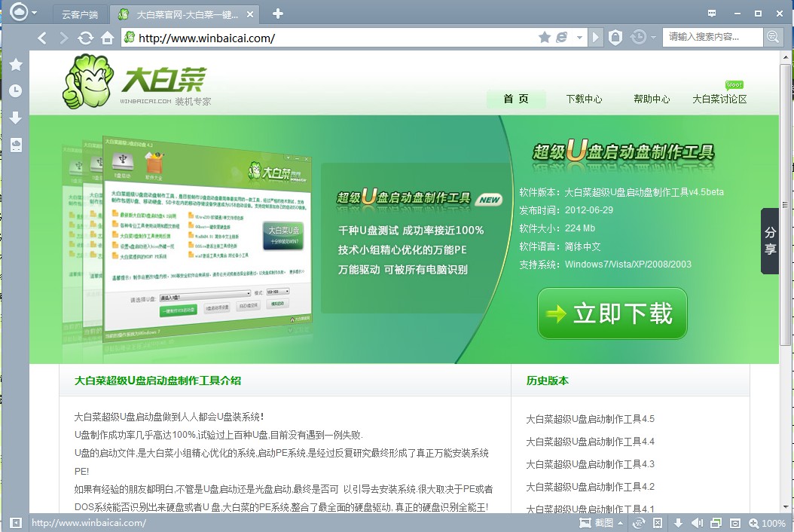
Task: Bookmark the page via address bar star
Action: (x=545, y=37)
